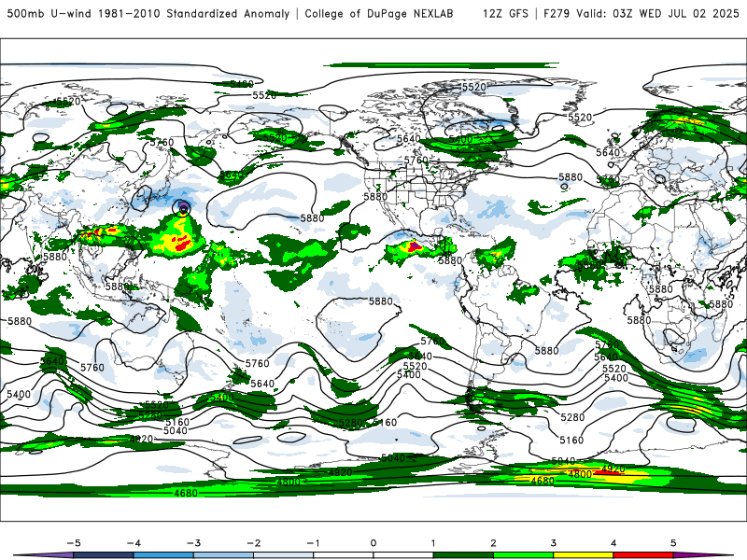Click the '-3' tick label on the colorbar
747x560 pixels.
click(193, 543)
